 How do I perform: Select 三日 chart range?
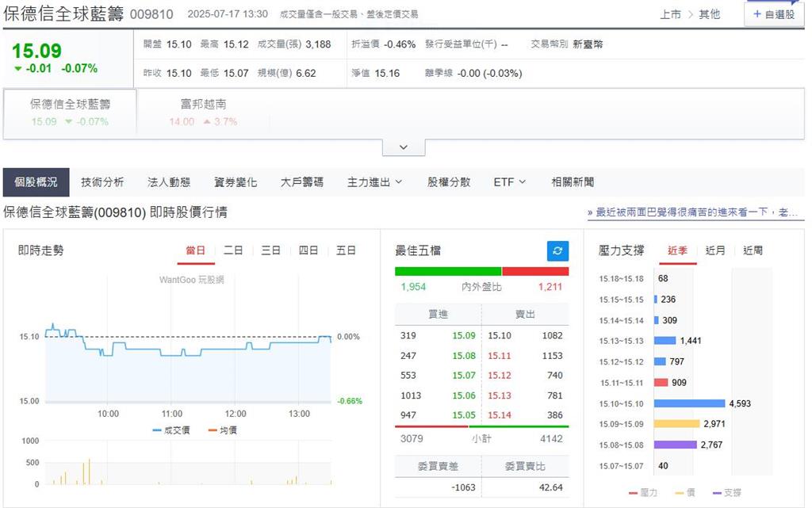(x=271, y=251)
